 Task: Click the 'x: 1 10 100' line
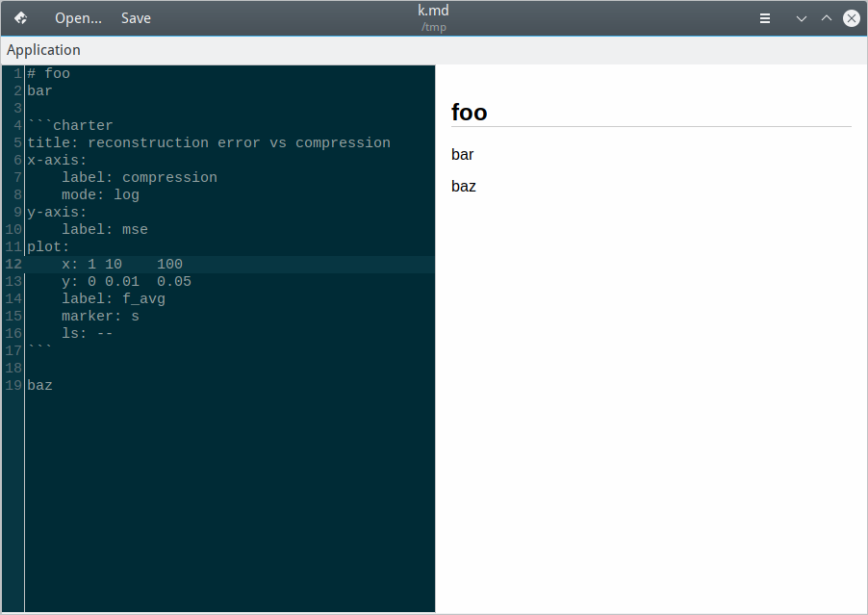pyautogui.click(x=122, y=264)
